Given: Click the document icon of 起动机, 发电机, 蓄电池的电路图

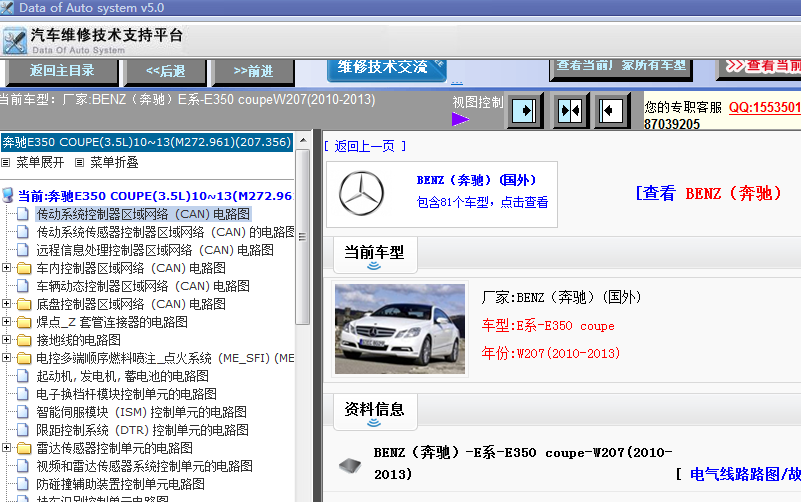Looking at the screenshot, I should pyautogui.click(x=22, y=376).
